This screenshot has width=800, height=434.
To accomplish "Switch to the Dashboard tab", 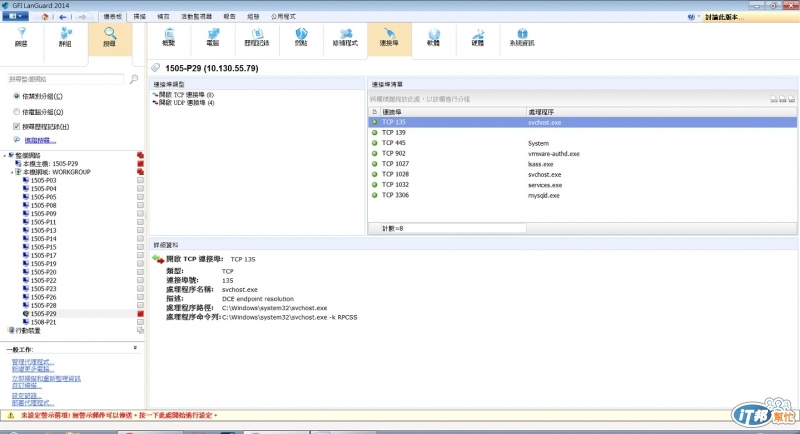I will point(112,17).
